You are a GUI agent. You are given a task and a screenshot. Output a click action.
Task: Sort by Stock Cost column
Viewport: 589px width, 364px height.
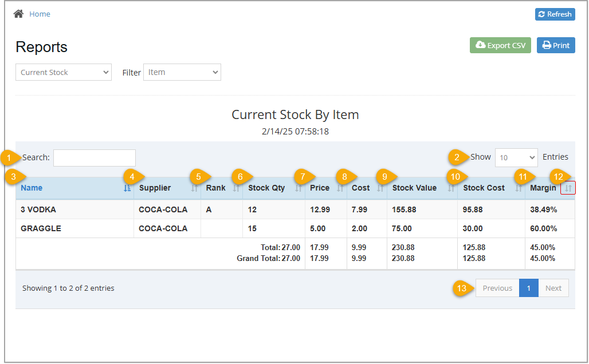tap(519, 188)
